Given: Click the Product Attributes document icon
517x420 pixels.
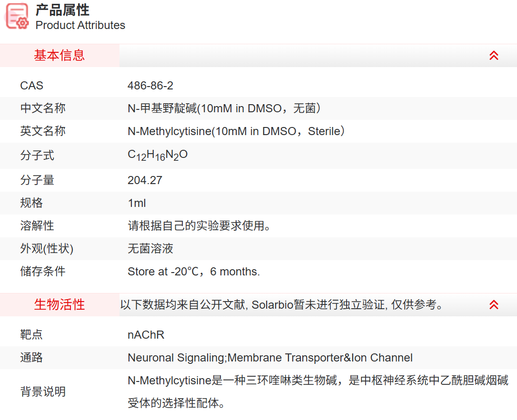Looking at the screenshot, I should (17, 16).
